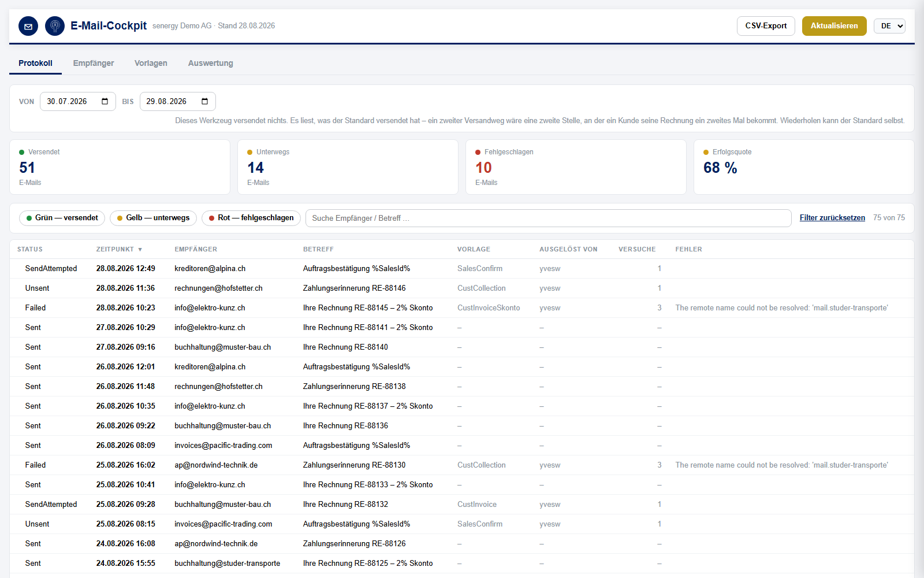Open the Auswertung tab
Viewport: 924px width, 578px height.
tap(211, 63)
